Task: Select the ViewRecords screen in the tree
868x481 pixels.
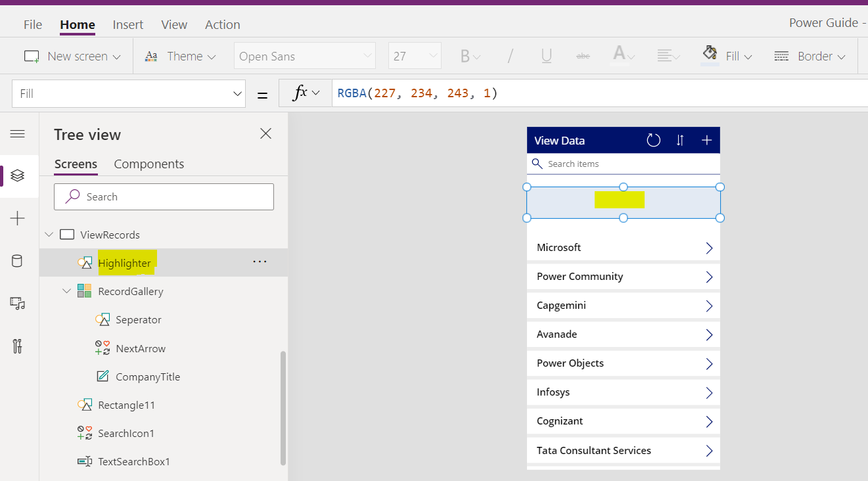Action: point(110,235)
